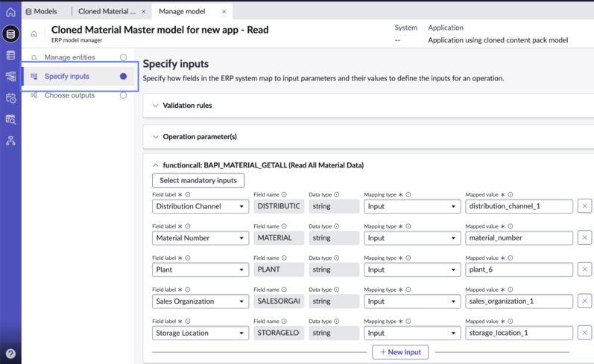Add a row with New input button
594x364 pixels.
click(400, 352)
